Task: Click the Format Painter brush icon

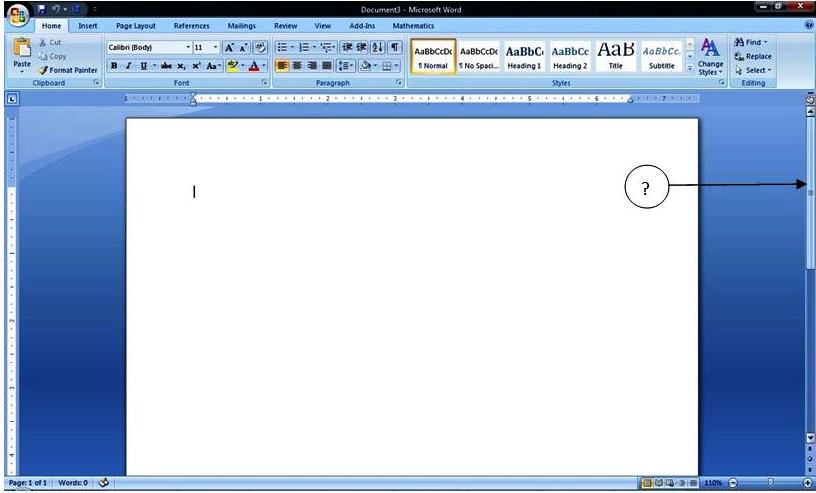Action: click(x=43, y=70)
